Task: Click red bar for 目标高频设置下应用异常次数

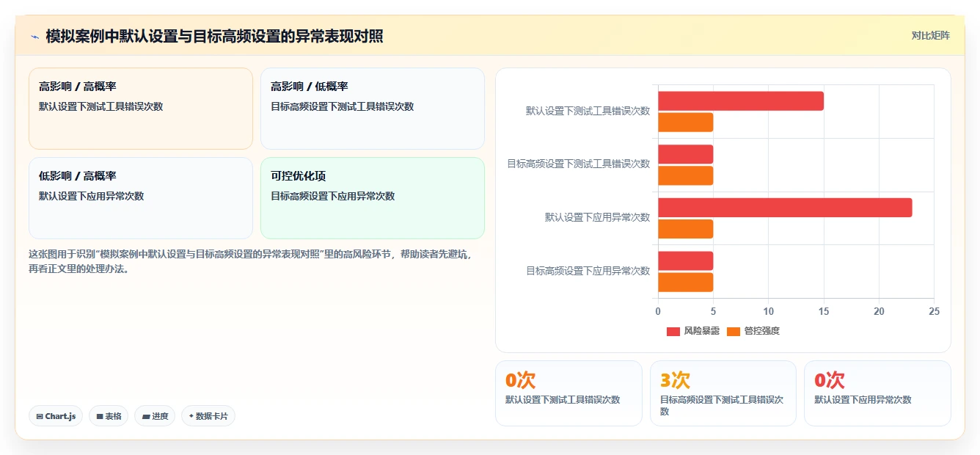Action: click(685, 261)
